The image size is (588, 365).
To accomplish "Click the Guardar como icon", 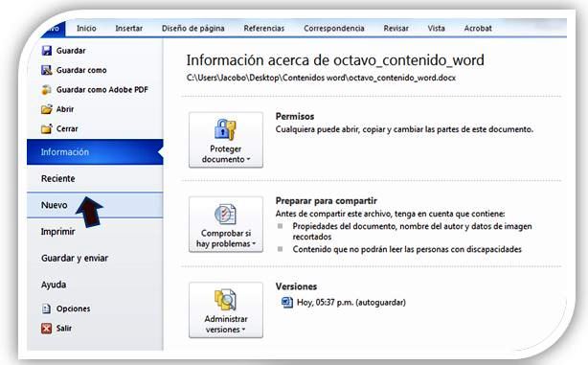I will pyautogui.click(x=47, y=70).
